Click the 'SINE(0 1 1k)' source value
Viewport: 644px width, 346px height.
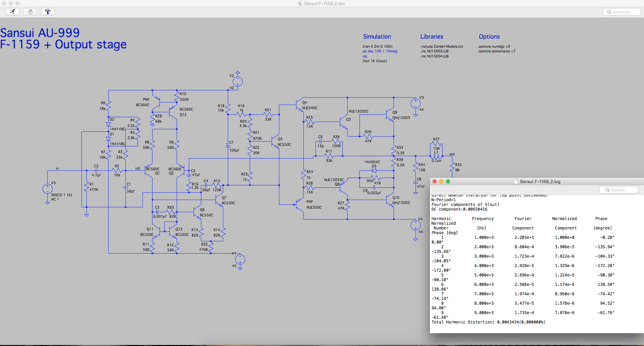[62, 195]
